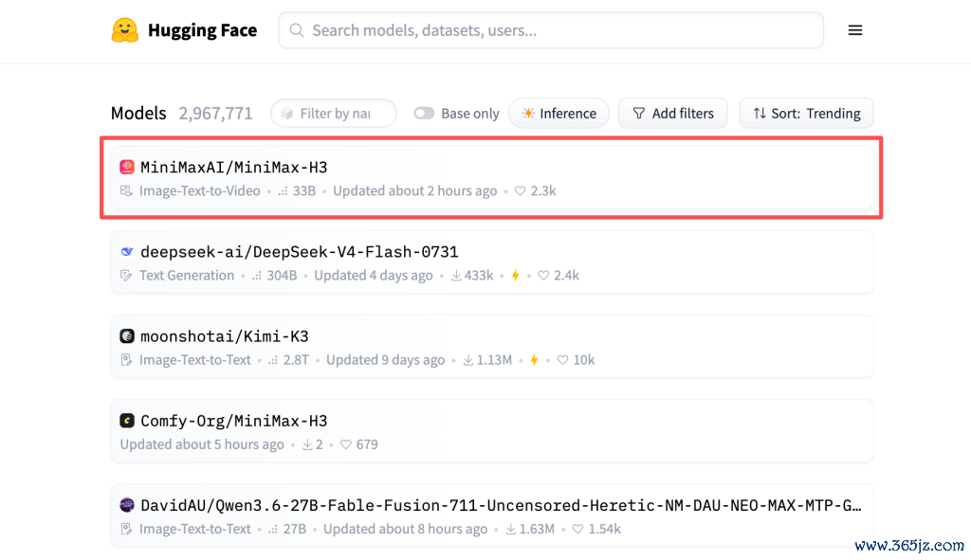Click Kimi-K3 Image-Text-to-Text task icon

click(x=126, y=360)
